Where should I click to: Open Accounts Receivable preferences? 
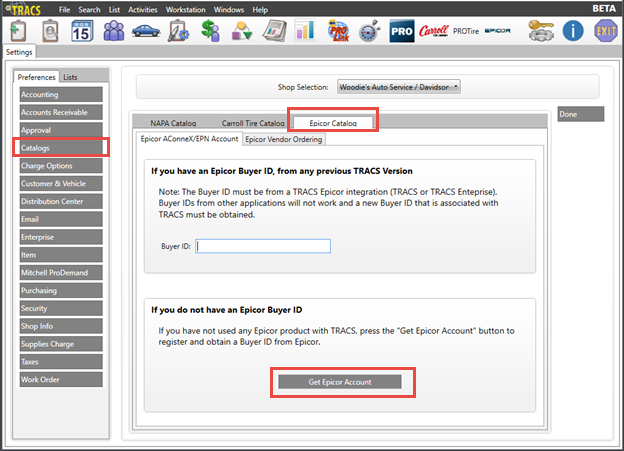[x=61, y=112]
